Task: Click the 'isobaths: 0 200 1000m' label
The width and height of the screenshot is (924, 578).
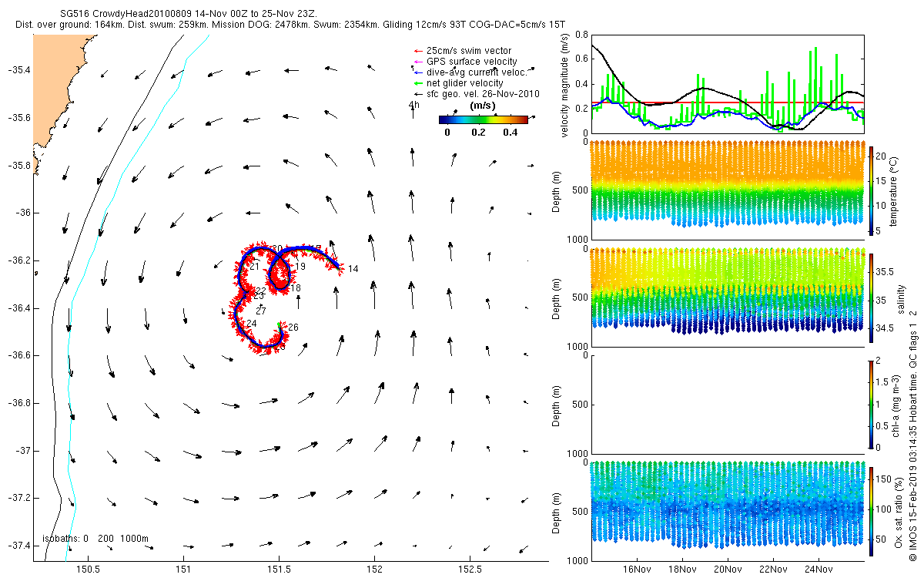Action: [95, 539]
